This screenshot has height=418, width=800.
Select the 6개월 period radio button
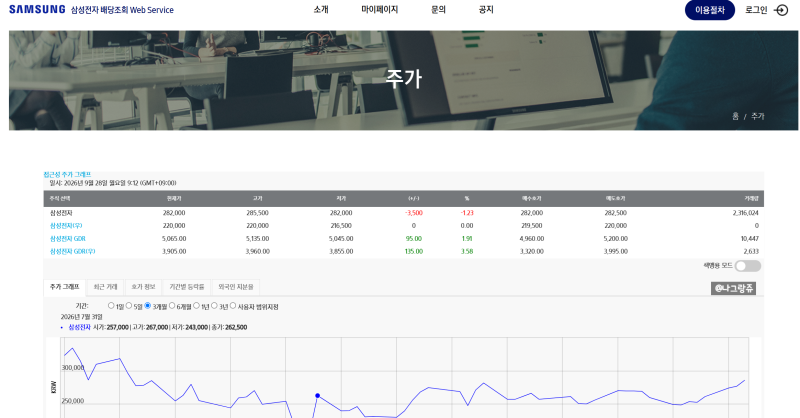pyautogui.click(x=172, y=306)
